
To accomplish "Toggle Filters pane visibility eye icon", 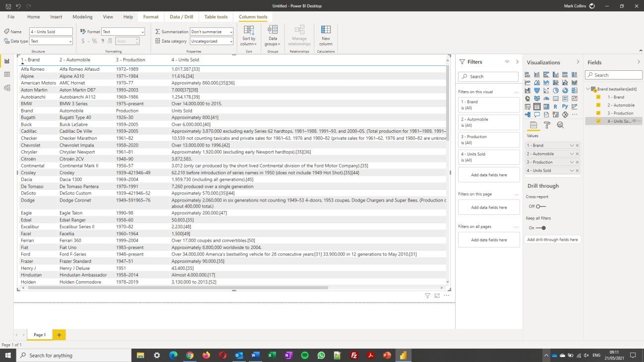I will click(x=507, y=62).
